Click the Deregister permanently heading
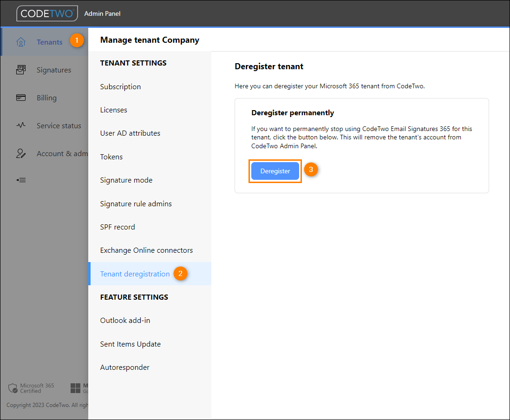The width and height of the screenshot is (510, 420). pyautogui.click(x=293, y=113)
